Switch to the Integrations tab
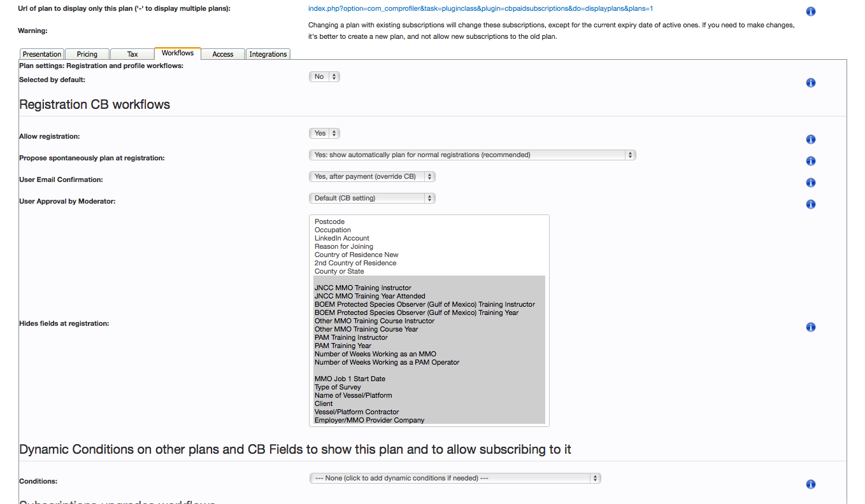 tap(268, 54)
